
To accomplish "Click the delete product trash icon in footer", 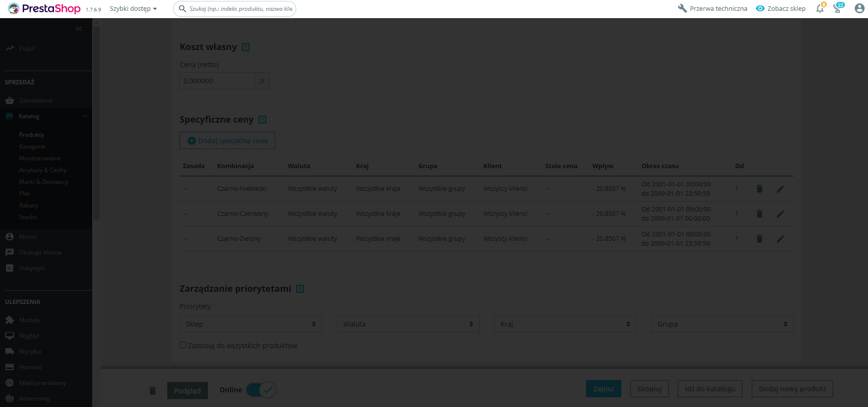I will pos(153,391).
